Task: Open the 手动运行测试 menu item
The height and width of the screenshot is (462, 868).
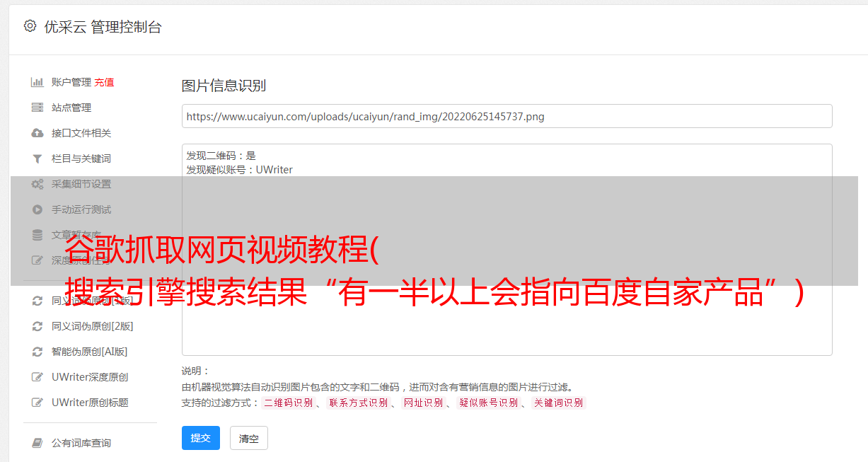Action: pos(81,209)
